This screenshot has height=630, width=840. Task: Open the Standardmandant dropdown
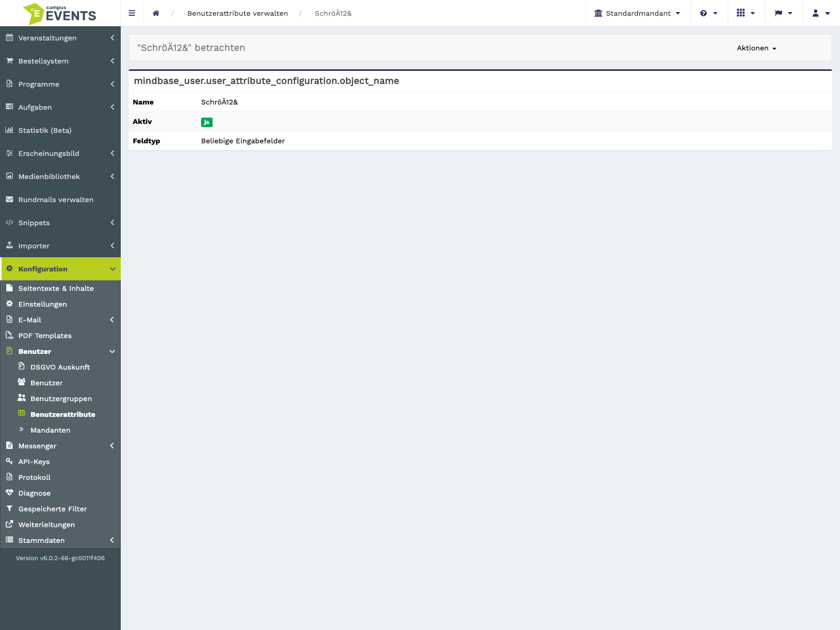coord(637,13)
